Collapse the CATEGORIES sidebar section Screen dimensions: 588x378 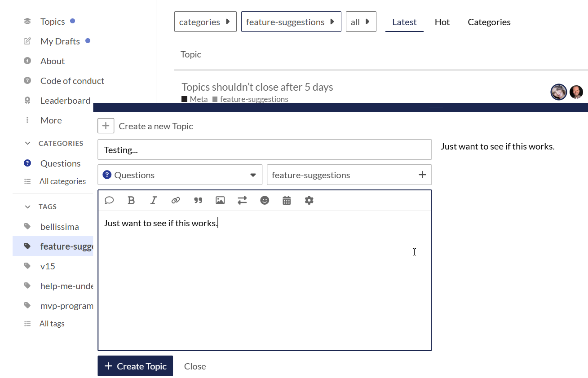tap(27, 143)
